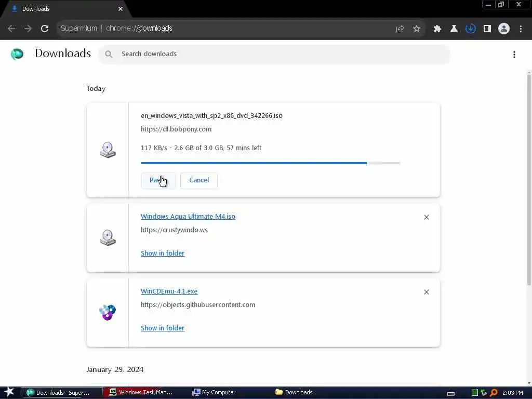Click the 117 KB/s download status text
The image size is (532, 399).
(201, 148)
